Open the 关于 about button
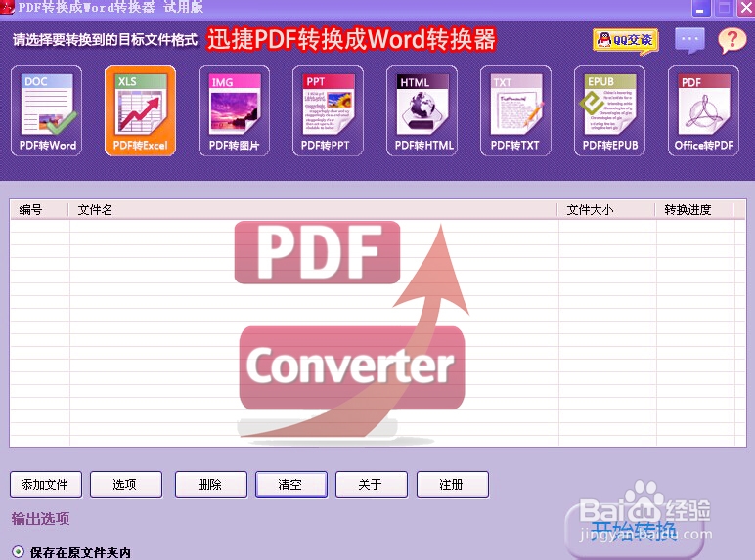Image resolution: width=755 pixels, height=560 pixels. click(372, 485)
